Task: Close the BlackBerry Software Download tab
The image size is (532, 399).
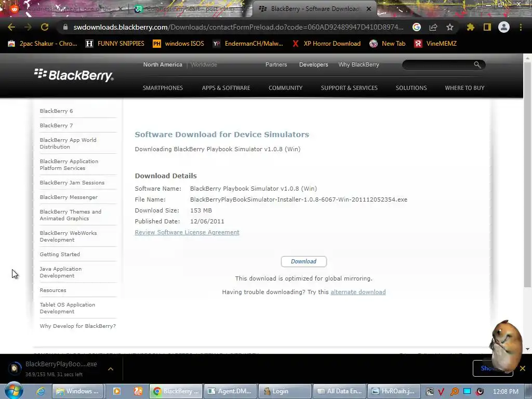Action: (x=368, y=9)
